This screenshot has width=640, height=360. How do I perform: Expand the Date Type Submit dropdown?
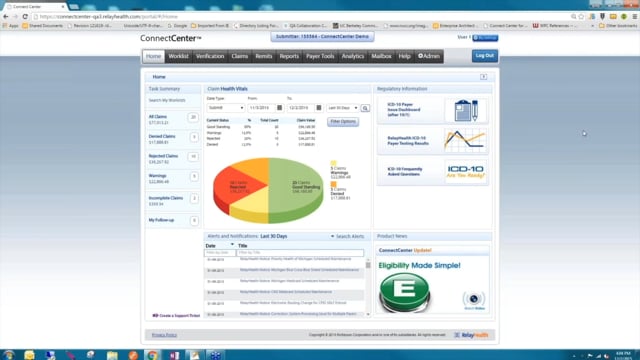(x=225, y=108)
